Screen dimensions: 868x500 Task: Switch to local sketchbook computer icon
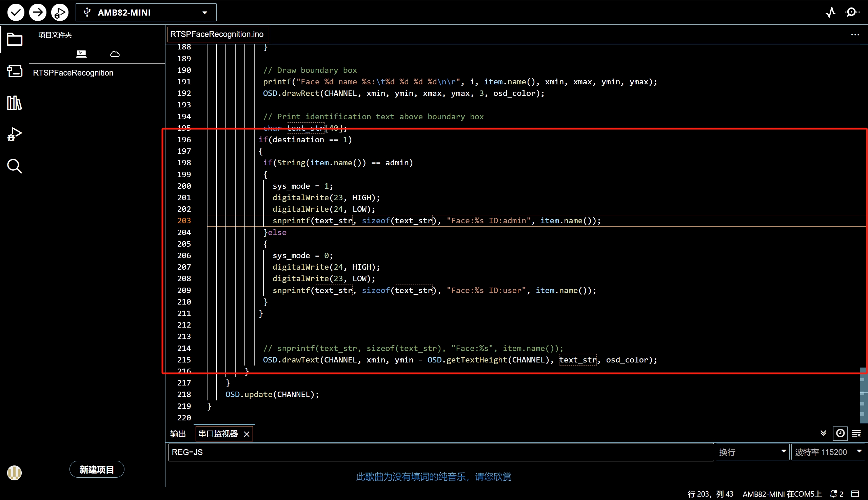click(x=81, y=54)
